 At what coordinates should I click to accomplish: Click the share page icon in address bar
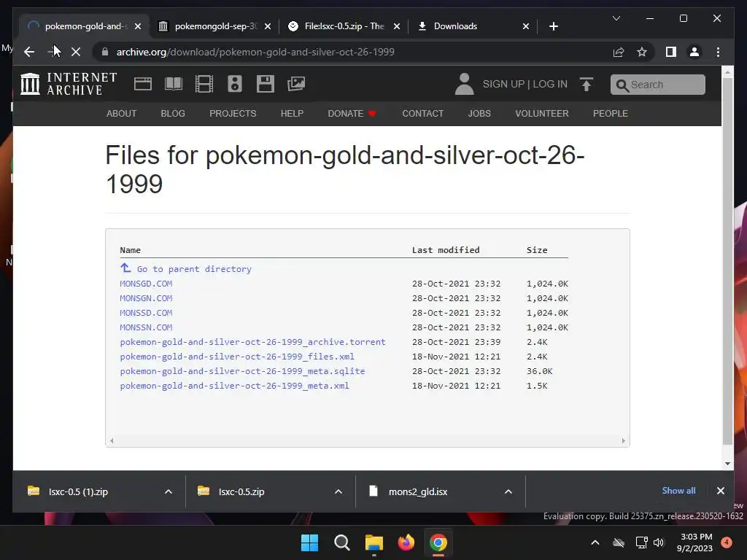tap(619, 52)
